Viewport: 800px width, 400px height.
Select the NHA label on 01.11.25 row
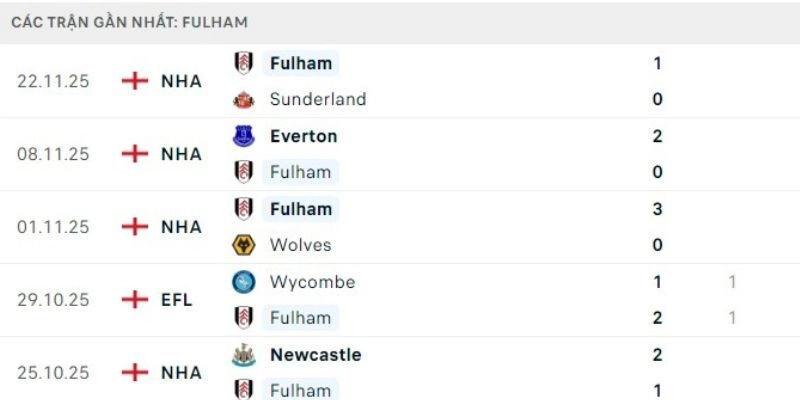click(x=181, y=227)
